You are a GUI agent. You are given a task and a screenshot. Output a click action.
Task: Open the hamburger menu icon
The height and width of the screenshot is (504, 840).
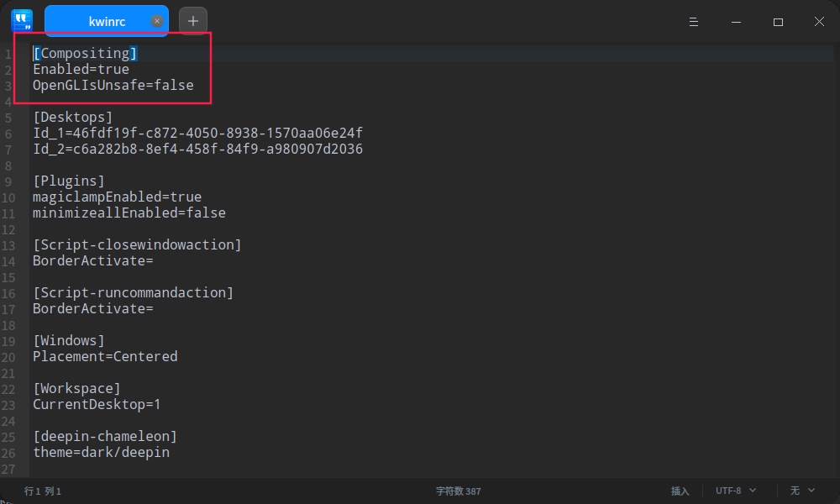point(694,21)
